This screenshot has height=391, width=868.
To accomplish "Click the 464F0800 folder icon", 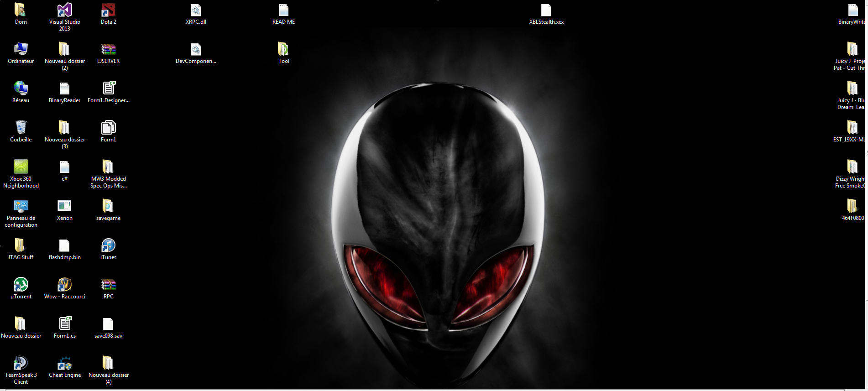I will click(852, 206).
